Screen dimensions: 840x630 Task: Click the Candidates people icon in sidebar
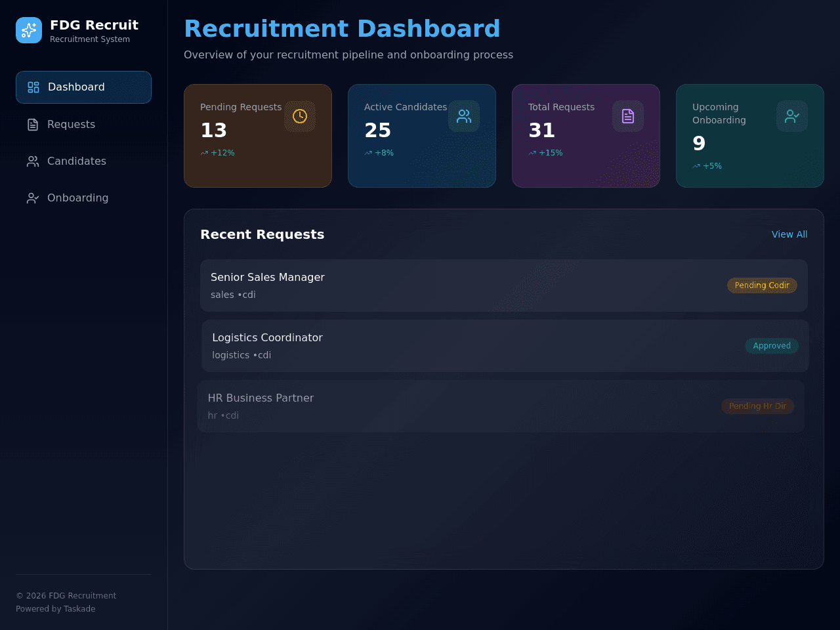pos(33,161)
